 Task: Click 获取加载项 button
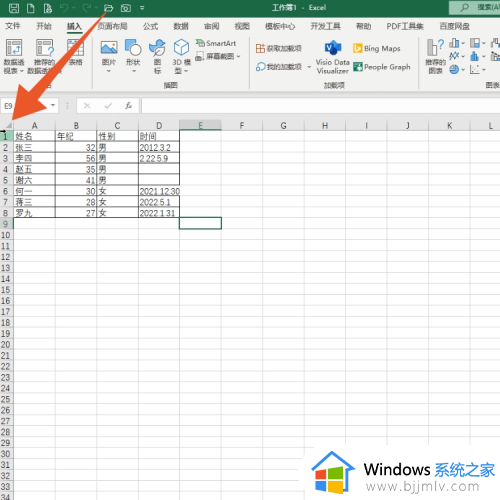click(x=279, y=49)
